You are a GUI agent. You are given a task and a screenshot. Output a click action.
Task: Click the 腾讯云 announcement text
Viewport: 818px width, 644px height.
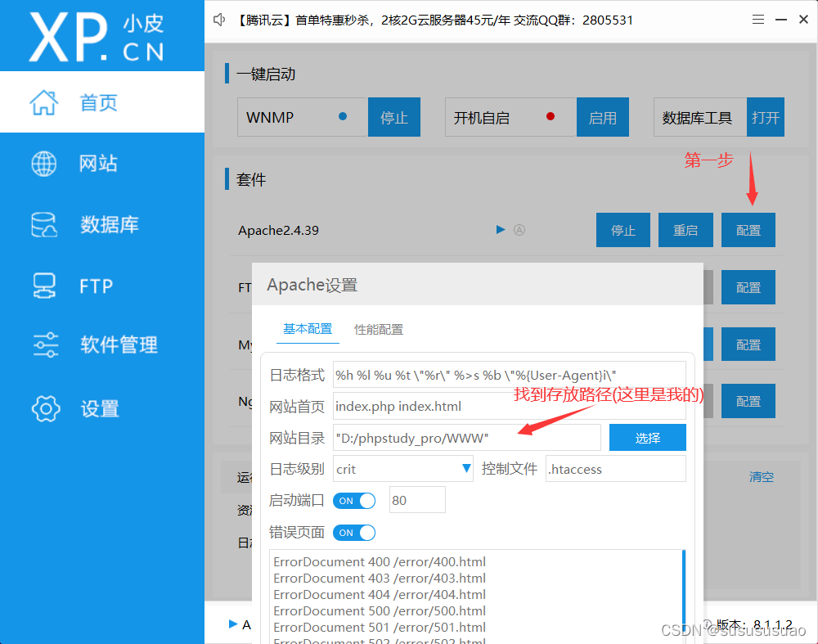tap(434, 20)
